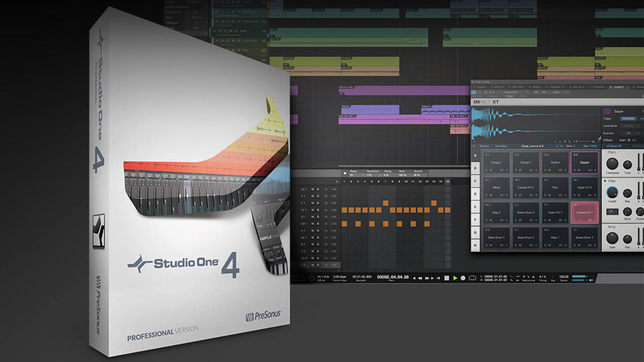The image size is (644, 362).
Task: Select pad bank A in Impact XT
Action: tap(475, 155)
